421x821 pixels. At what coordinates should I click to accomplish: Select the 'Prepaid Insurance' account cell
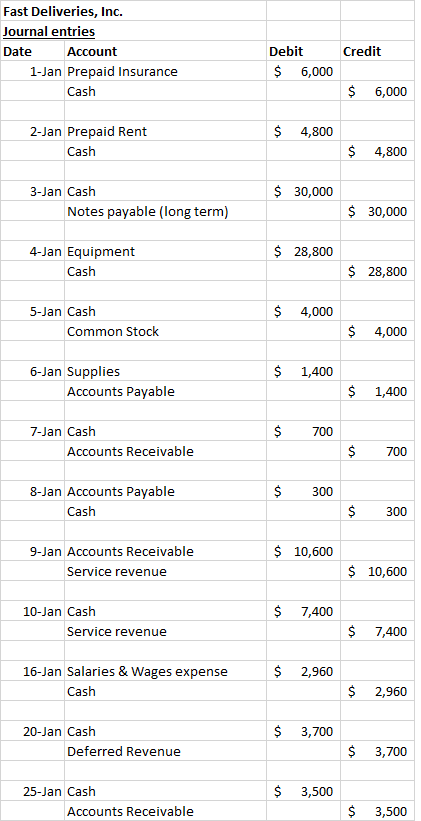pyautogui.click(x=165, y=71)
